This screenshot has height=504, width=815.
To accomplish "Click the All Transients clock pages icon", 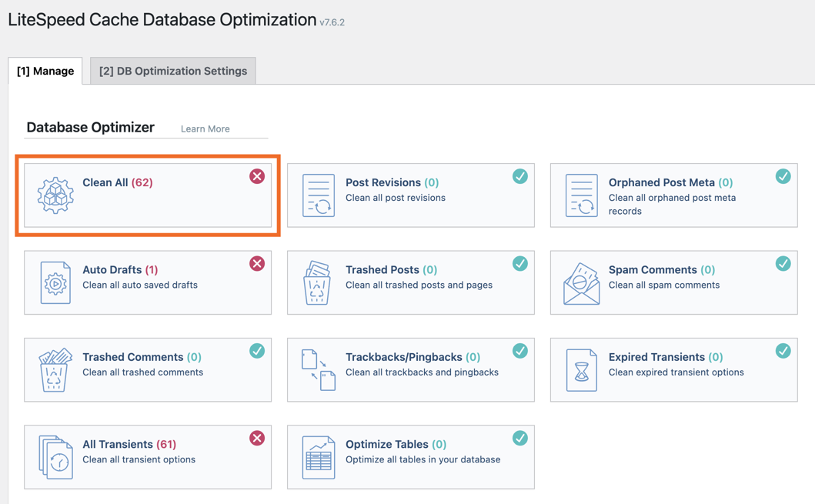I will (x=55, y=457).
